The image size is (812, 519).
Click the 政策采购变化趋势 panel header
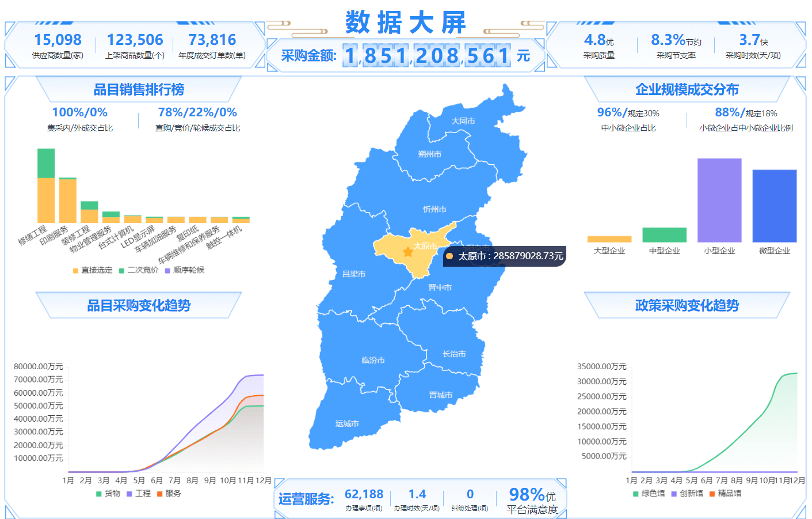pos(687,305)
